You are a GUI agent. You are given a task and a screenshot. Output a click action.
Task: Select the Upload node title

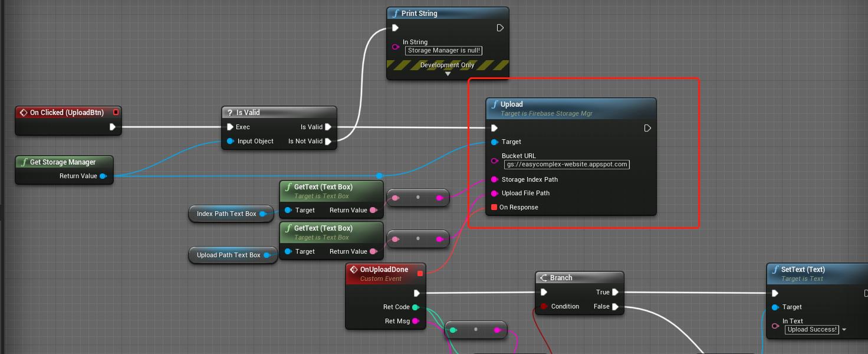[x=512, y=104]
